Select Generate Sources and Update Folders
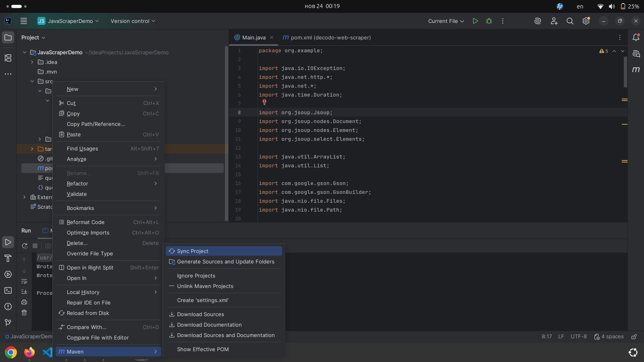 (x=224, y=261)
